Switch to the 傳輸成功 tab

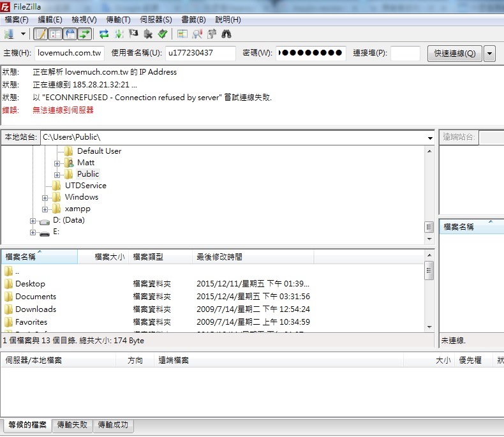click(x=113, y=425)
